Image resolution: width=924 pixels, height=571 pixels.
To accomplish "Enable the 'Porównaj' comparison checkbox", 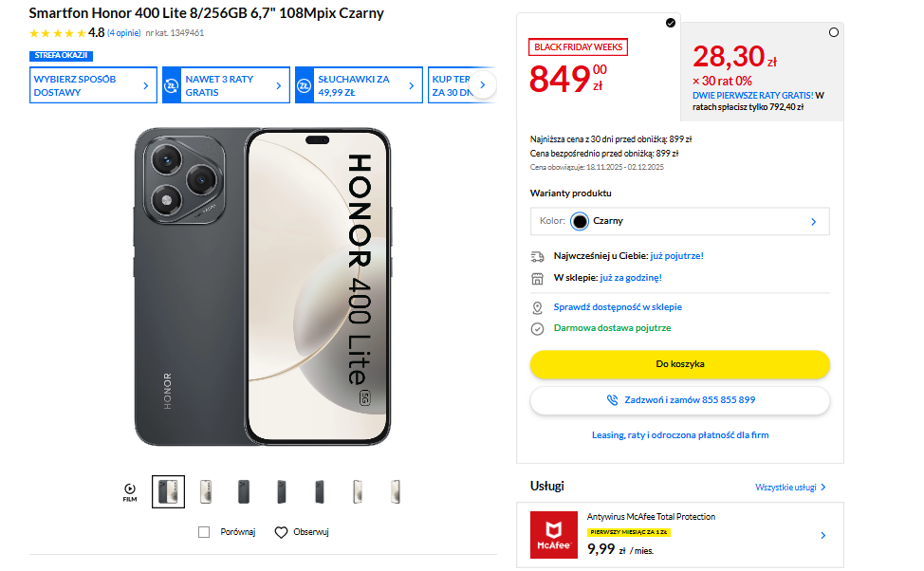I will click(x=203, y=532).
